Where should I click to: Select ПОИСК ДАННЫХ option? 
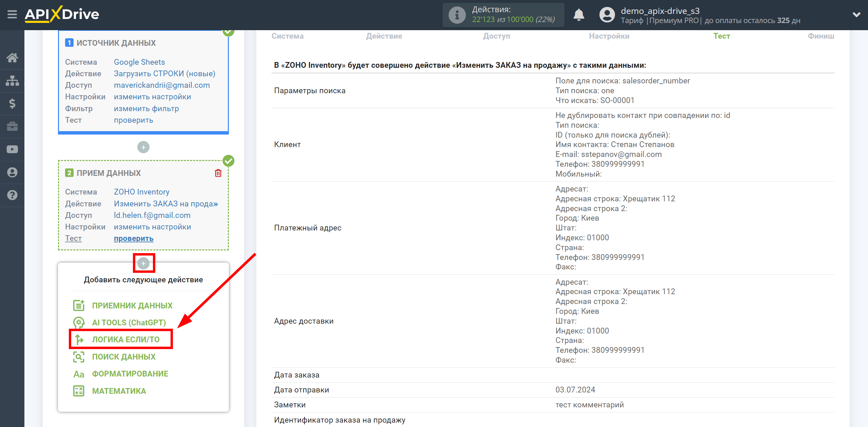[124, 357]
